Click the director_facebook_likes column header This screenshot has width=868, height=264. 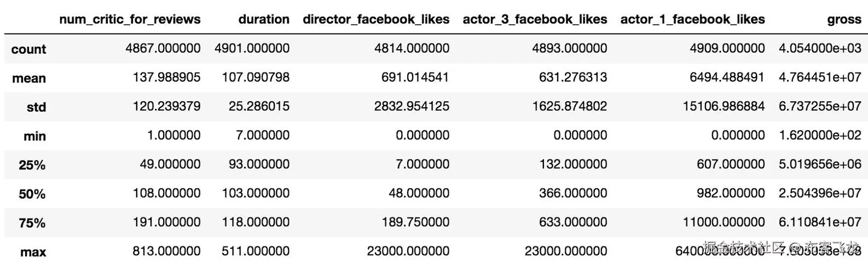(376, 20)
